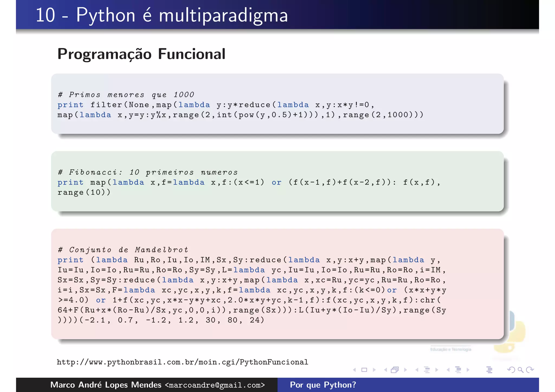The width and height of the screenshot is (555, 392).
Task: Go to next slide arrow
Action: tap(374, 370)
